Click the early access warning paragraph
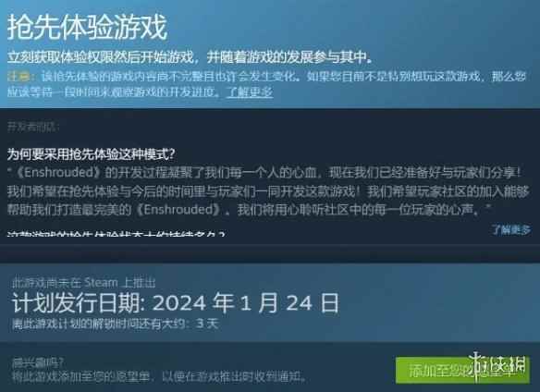Image resolution: width=540 pixels, height=392 pixels. (266, 84)
